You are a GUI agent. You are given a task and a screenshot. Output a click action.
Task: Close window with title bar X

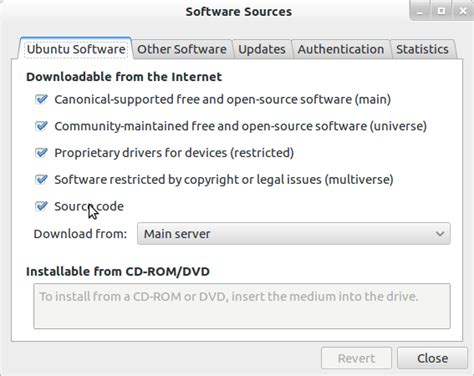[x=463, y=11]
